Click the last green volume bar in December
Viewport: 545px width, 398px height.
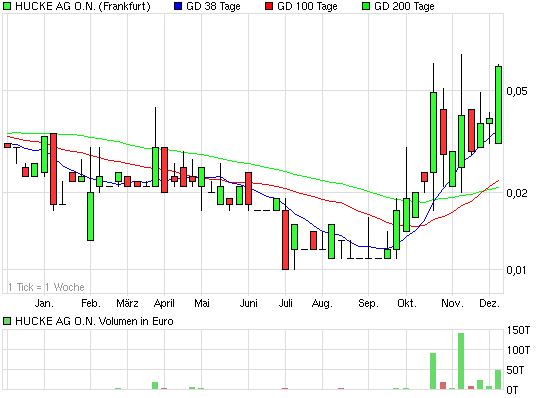(x=498, y=380)
